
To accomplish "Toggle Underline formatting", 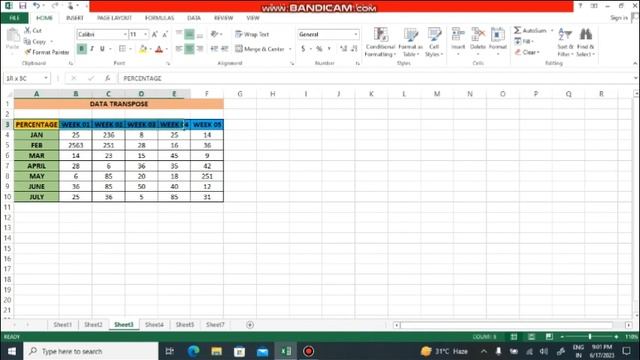I will 102,49.
